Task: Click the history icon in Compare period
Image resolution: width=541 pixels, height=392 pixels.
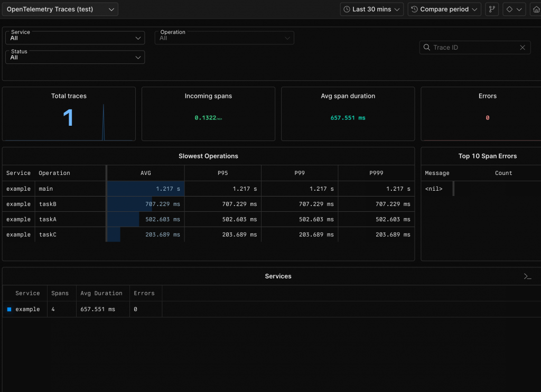Action: (x=414, y=10)
